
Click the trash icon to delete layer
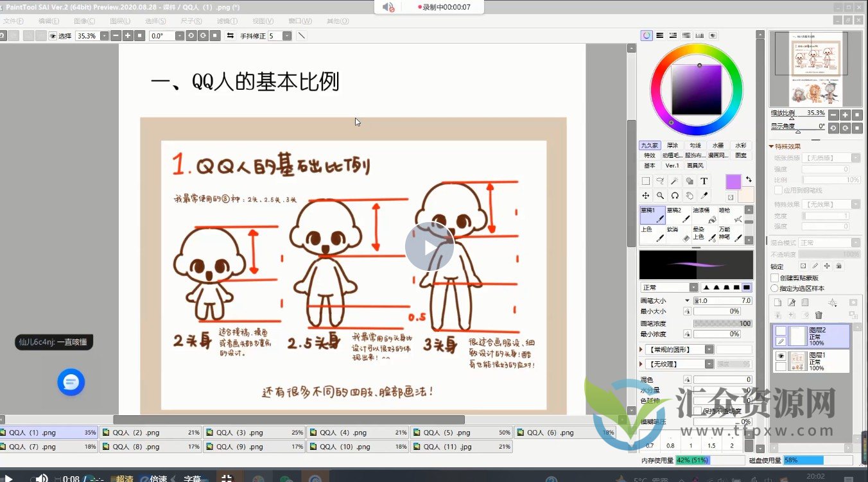point(819,314)
